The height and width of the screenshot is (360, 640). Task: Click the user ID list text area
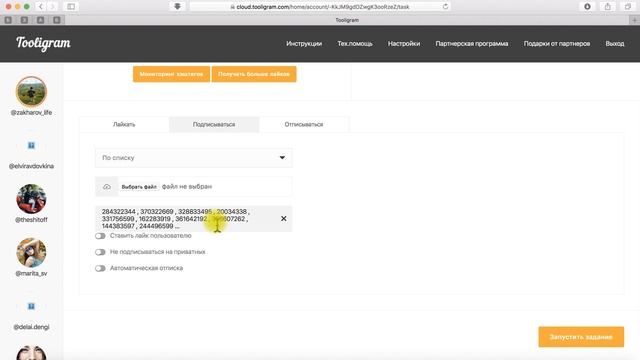point(193,219)
